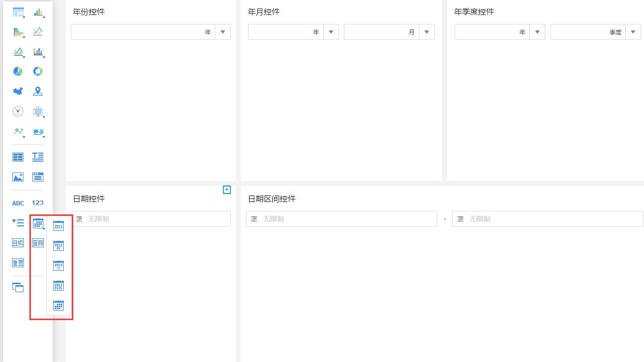
Task: Click the 日期控件 无限制 date field
Action: click(151, 219)
